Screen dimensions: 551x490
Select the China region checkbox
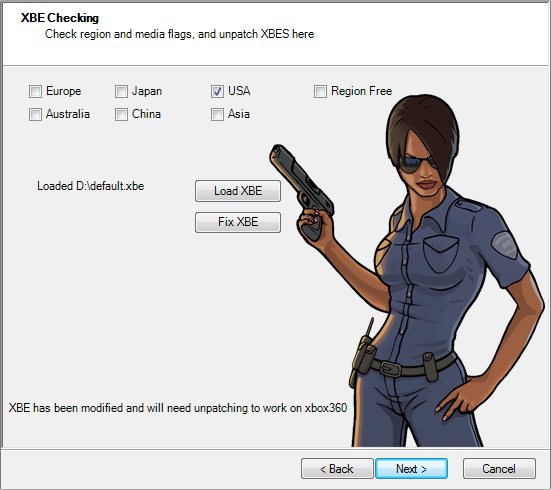(121, 114)
